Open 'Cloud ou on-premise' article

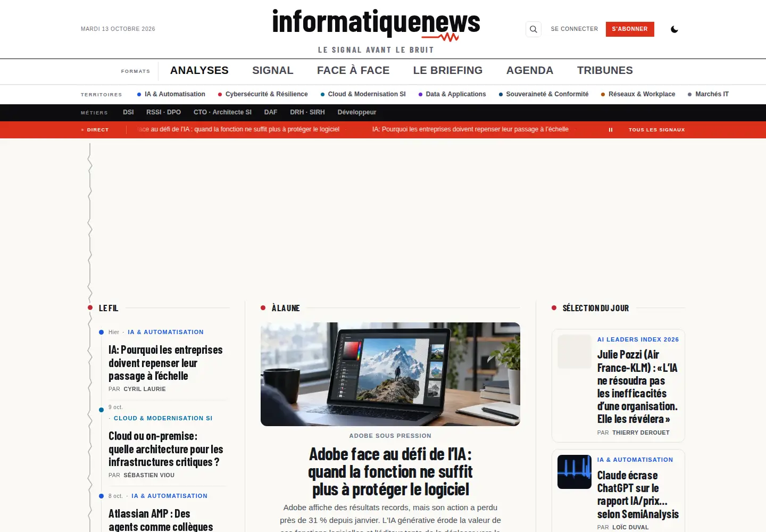[x=166, y=449]
